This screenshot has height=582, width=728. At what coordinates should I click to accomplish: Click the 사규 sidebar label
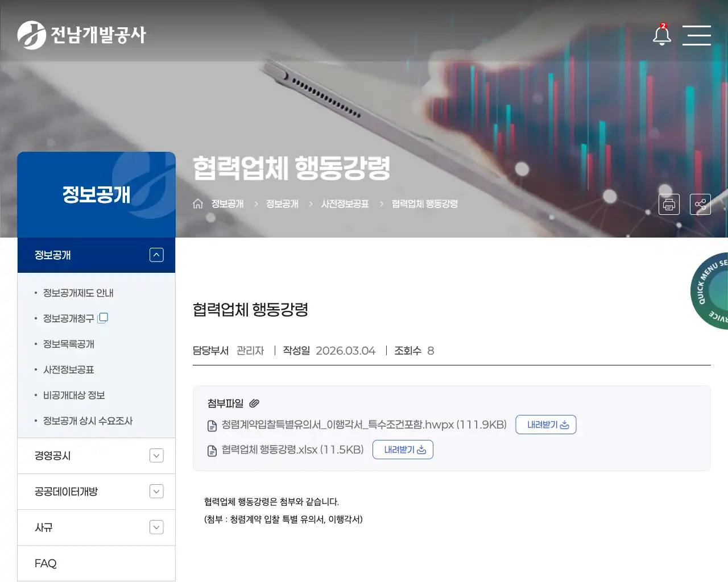pyautogui.click(x=44, y=527)
